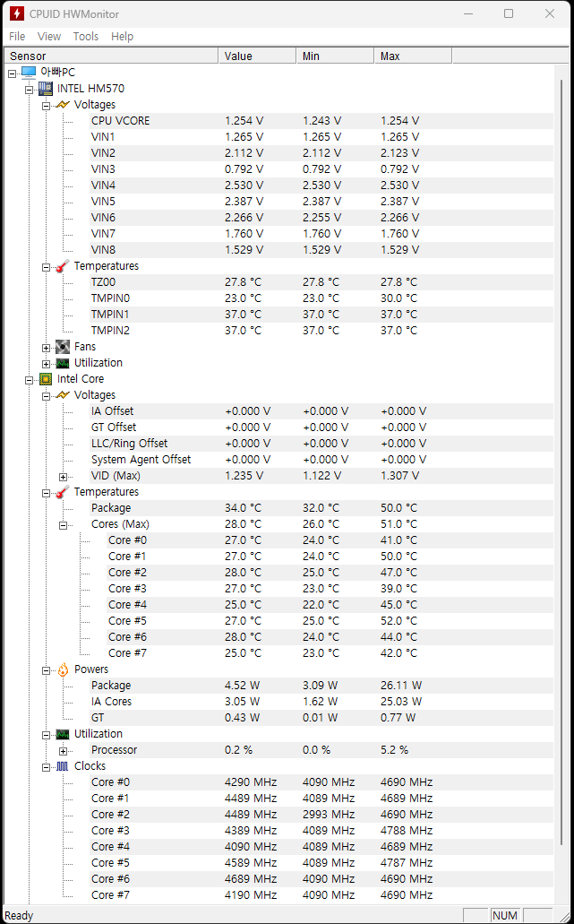Click thermometer icon of Intel Core Temperatures
This screenshot has width=574, height=924.
[63, 492]
